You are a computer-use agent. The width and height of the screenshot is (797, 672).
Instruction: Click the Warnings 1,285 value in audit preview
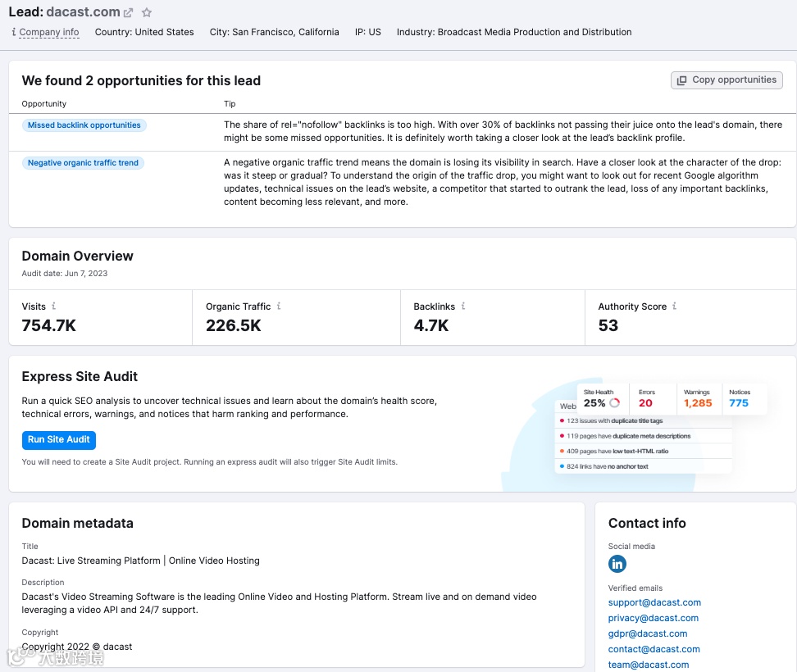[698, 403]
